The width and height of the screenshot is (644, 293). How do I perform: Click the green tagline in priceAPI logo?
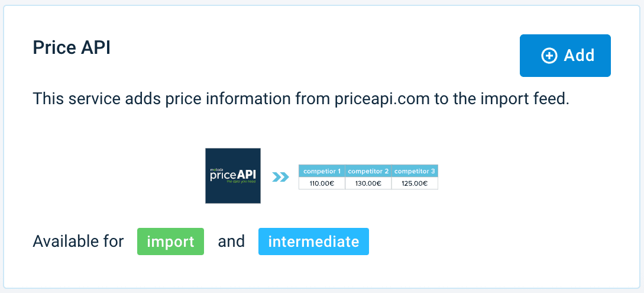(x=240, y=182)
